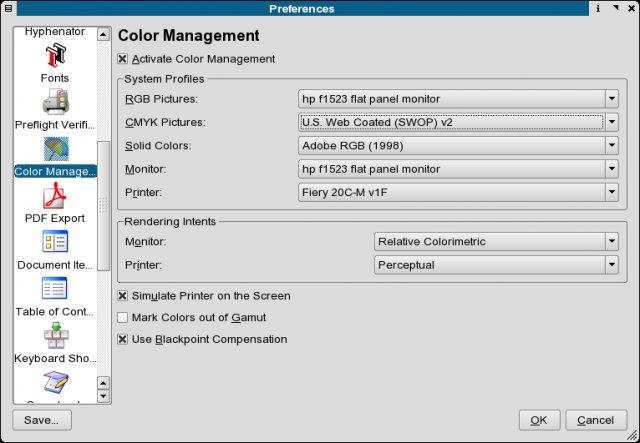Image resolution: width=640 pixels, height=443 pixels.
Task: Open the Fiery 20C-M v1F printer dropdown
Action: (458, 192)
